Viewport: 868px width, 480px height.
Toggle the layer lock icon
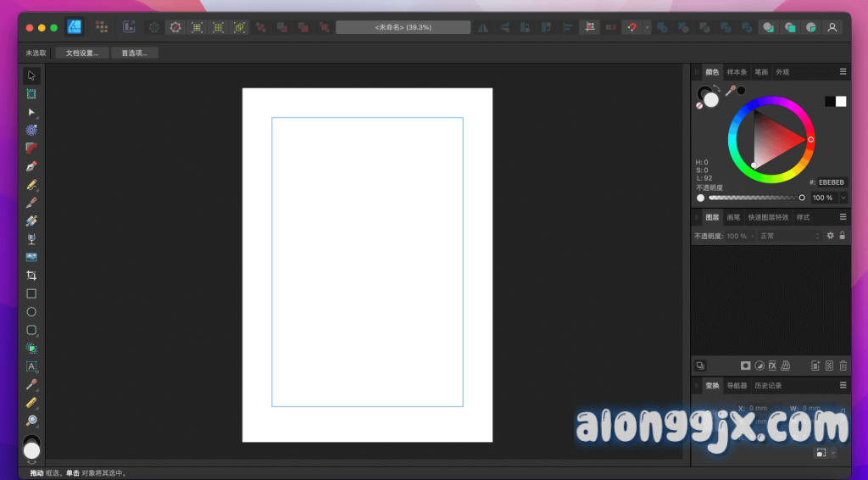(x=842, y=236)
